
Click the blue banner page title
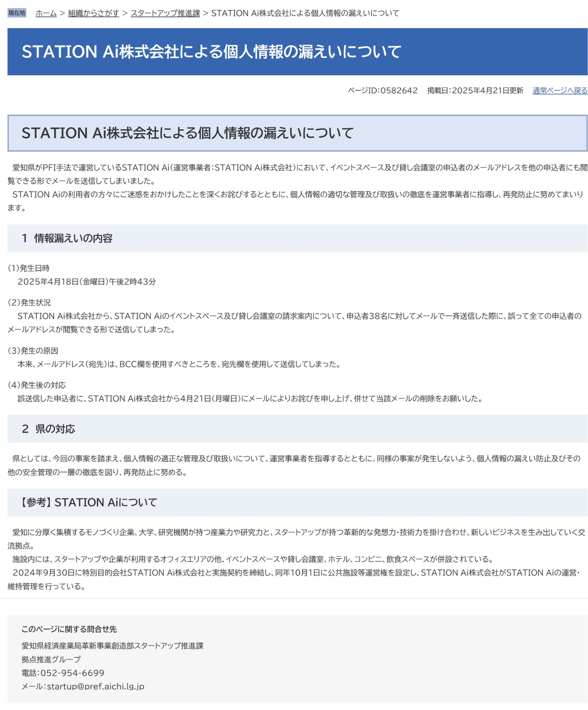(297, 52)
